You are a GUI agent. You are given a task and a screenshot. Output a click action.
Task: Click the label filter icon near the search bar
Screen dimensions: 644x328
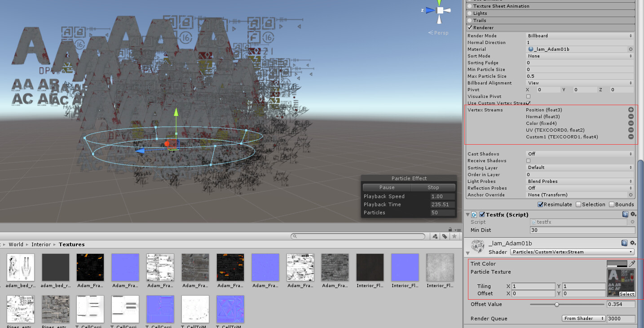pyautogui.click(x=445, y=235)
